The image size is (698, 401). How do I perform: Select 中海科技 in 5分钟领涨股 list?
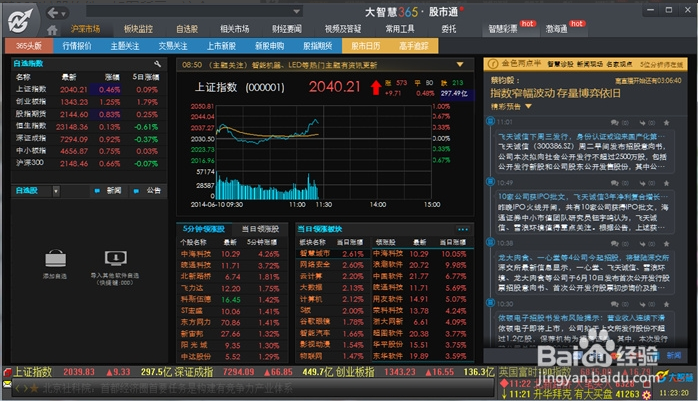pyautogui.click(x=231, y=254)
